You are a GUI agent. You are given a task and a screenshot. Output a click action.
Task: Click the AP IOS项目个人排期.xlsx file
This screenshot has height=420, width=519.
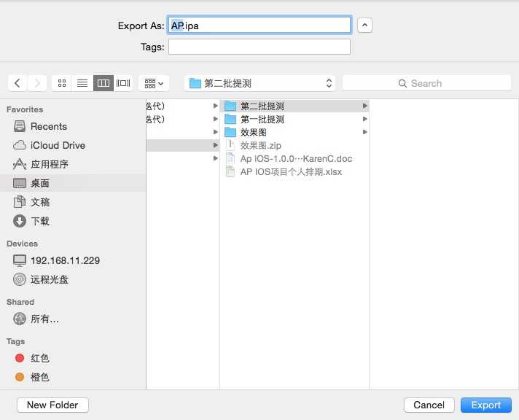(294, 172)
